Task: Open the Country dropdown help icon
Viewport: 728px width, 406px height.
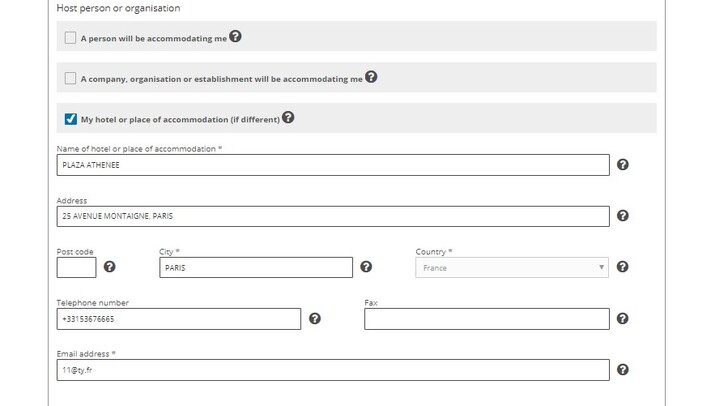Action: (x=623, y=267)
